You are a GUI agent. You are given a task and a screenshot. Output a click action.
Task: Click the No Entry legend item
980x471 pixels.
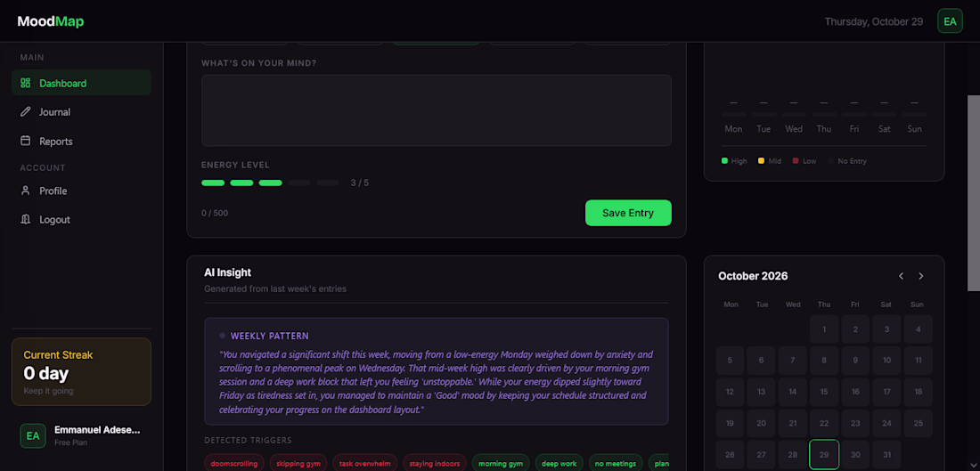coord(847,160)
